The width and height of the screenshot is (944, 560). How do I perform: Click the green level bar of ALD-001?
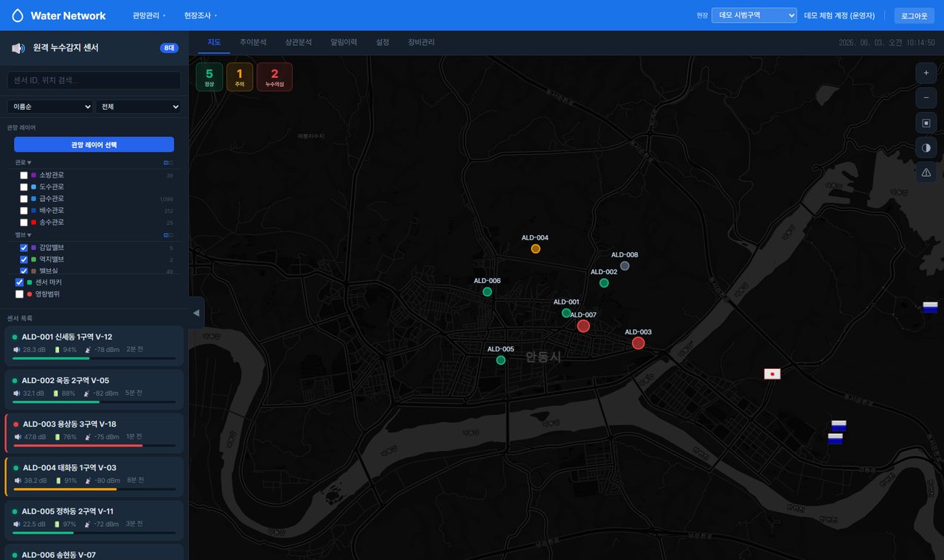(51, 359)
